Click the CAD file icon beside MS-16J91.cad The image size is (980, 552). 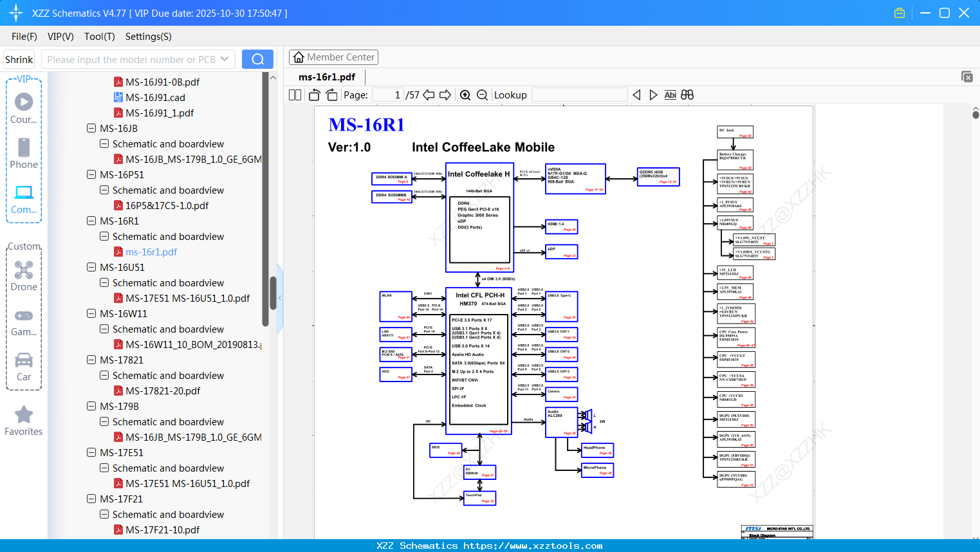118,98
